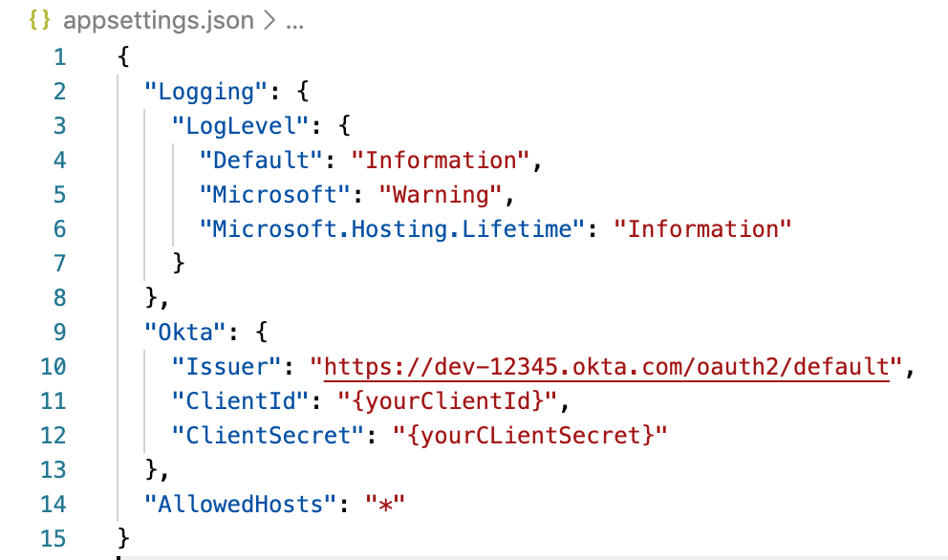Screen dimensions: 948x560
Task: Open the Okta issuer URL link
Action: (607, 367)
